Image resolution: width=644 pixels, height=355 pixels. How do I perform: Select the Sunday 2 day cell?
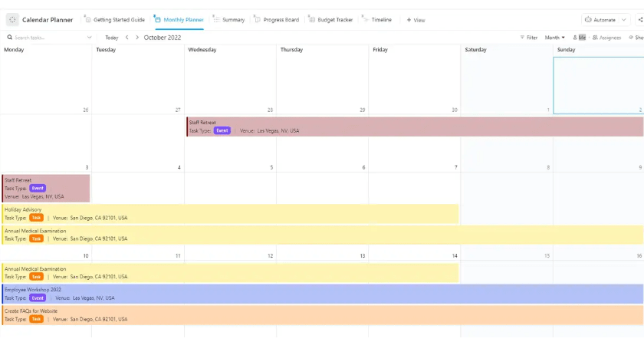coord(599,85)
